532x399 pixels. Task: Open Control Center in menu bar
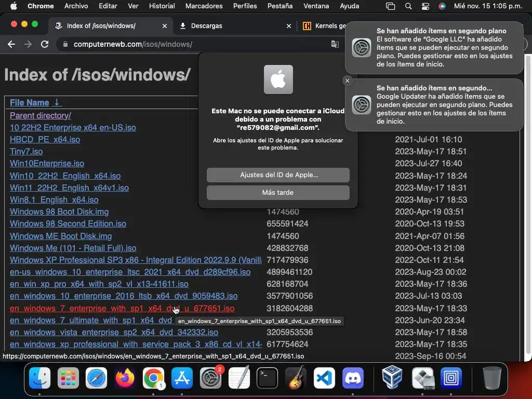[425, 6]
